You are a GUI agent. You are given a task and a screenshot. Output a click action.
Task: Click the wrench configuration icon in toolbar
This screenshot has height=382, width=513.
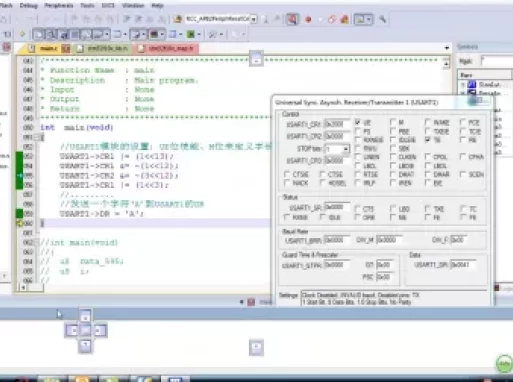(x=382, y=19)
